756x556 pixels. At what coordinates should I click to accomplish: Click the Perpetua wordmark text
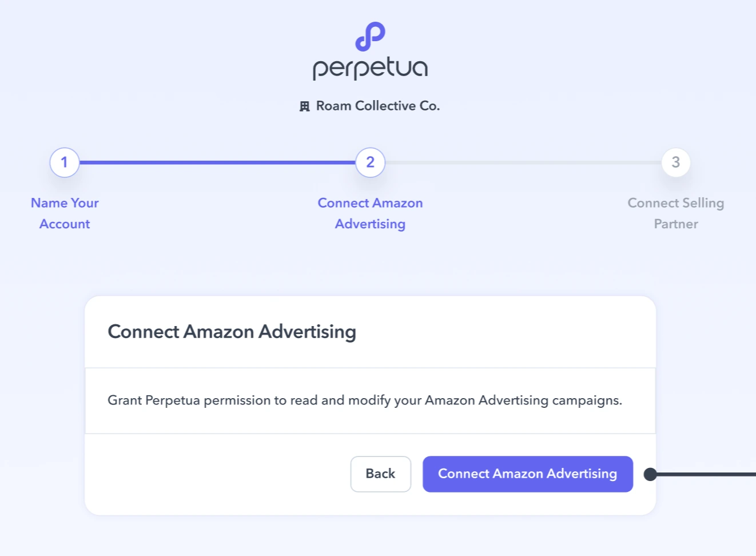click(x=369, y=67)
